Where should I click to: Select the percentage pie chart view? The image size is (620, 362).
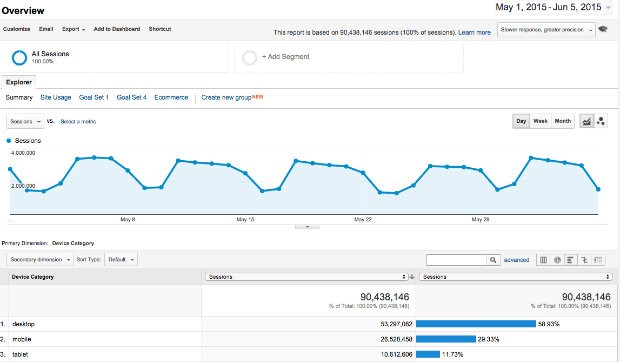[557, 260]
